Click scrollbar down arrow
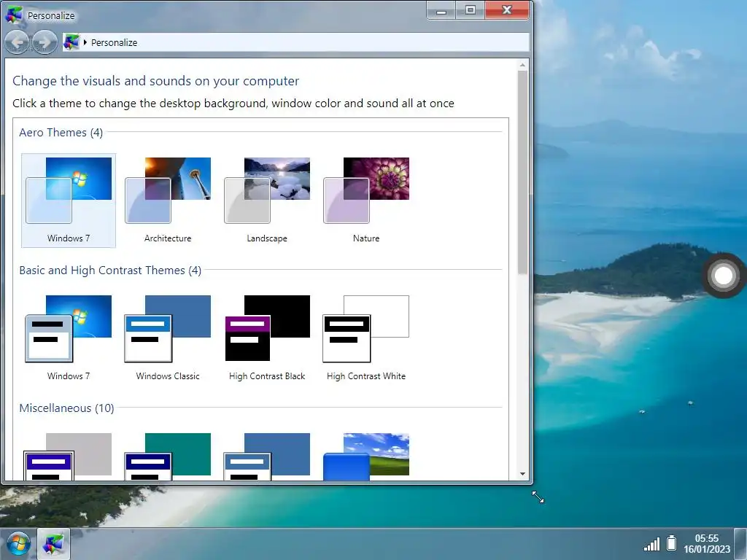 coord(522,474)
